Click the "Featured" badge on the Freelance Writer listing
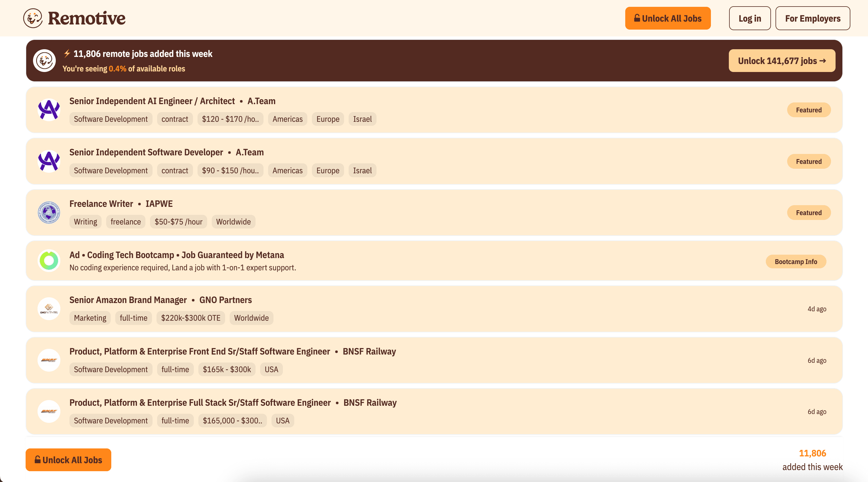Viewport: 868px width, 482px height. [809, 213]
